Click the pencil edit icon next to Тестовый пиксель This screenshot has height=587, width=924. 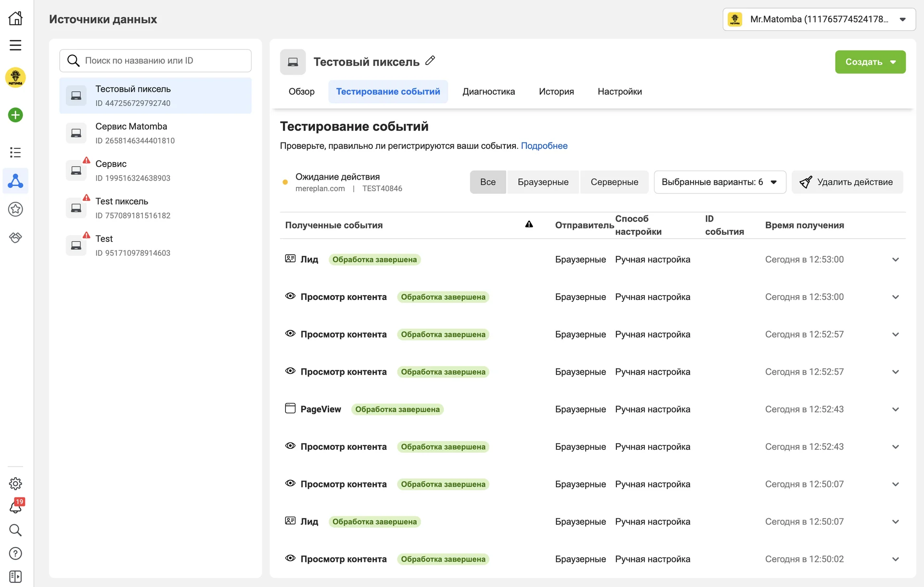(x=430, y=61)
